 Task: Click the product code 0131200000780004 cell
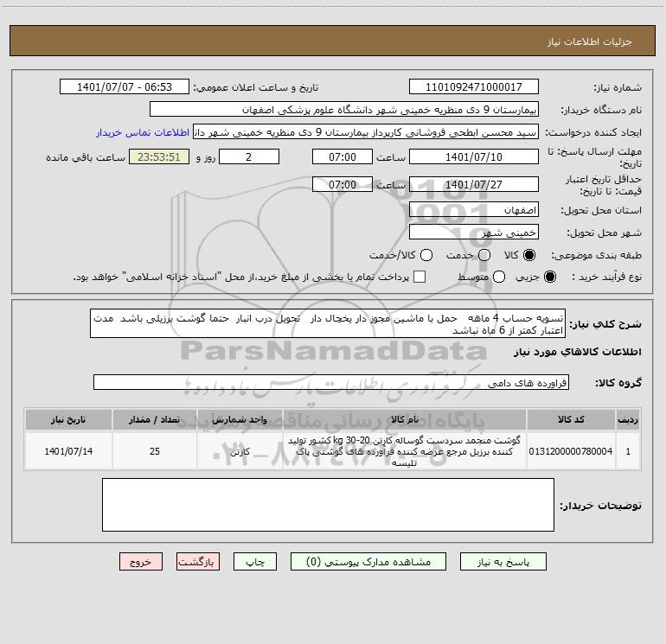pyautogui.click(x=571, y=451)
